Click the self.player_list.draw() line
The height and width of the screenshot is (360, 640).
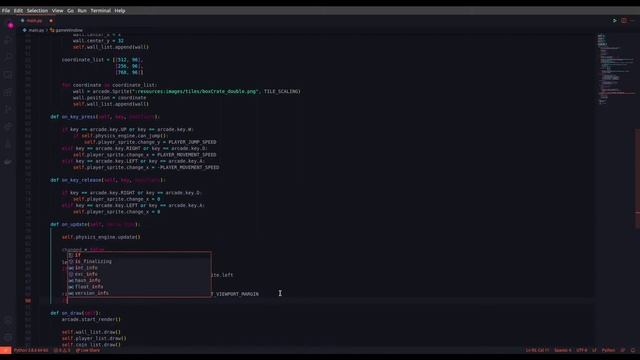(94, 338)
